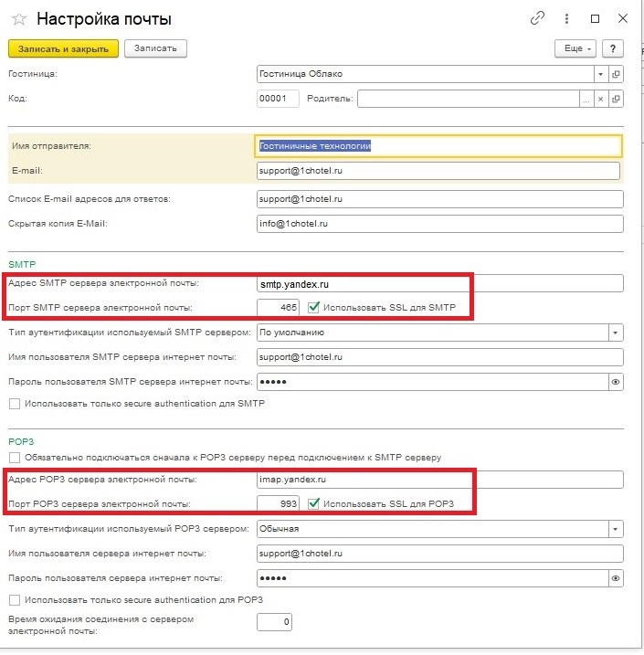Open SMTP authentication type dropdown
The image size is (644, 655).
616,333
